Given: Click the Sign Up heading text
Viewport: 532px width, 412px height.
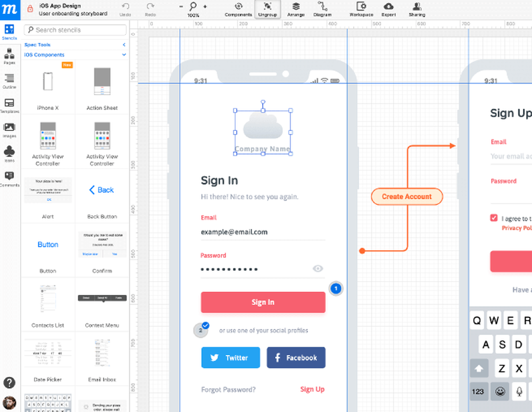Looking at the screenshot, I should point(511,113).
